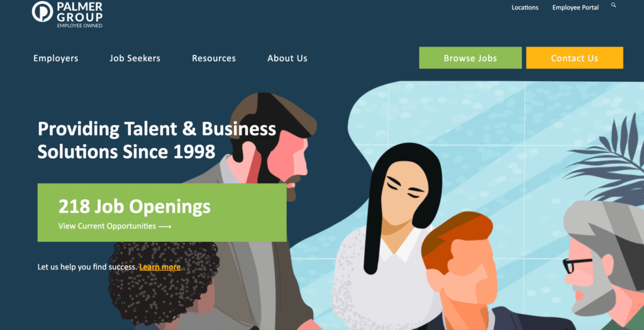Click the orange Contact Us button
This screenshot has height=330, width=644.
575,58
